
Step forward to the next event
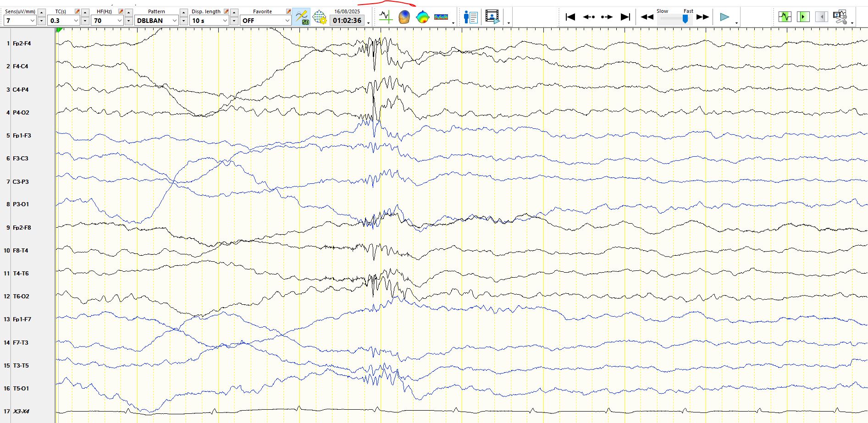pyautogui.click(x=607, y=17)
